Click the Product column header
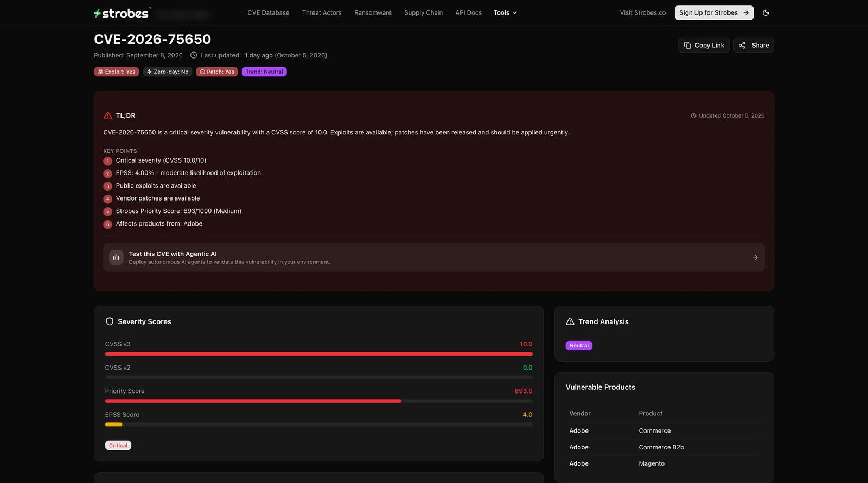This screenshot has height=483, width=868. [x=650, y=413]
